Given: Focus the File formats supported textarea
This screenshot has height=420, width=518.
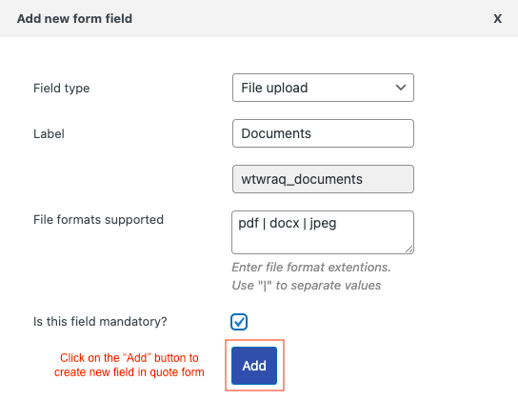Looking at the screenshot, I should click(x=323, y=232).
